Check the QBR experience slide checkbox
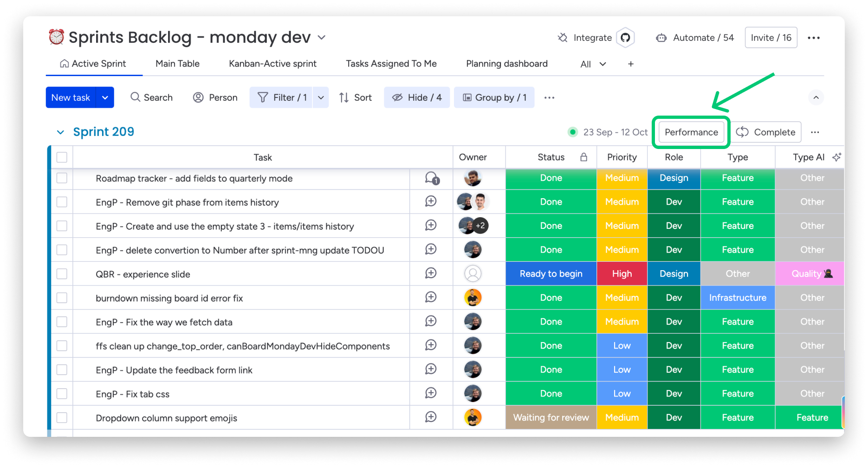Image resolution: width=868 pixels, height=467 pixels. 62,274
